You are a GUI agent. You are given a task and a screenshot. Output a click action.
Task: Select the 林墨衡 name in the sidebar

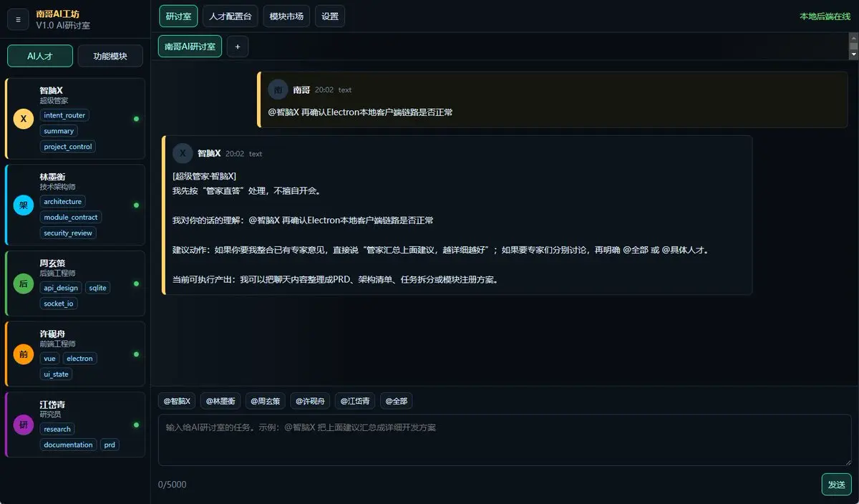[53, 177]
